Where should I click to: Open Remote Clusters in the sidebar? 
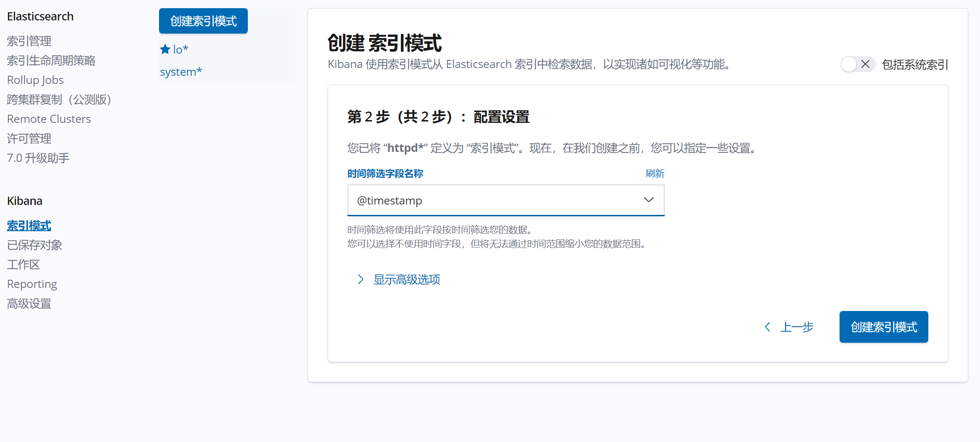point(49,119)
